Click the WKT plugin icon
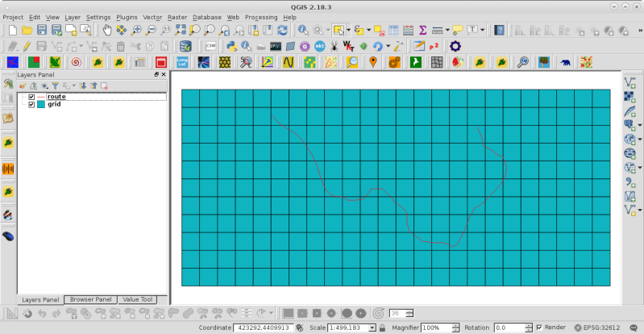 click(348, 46)
